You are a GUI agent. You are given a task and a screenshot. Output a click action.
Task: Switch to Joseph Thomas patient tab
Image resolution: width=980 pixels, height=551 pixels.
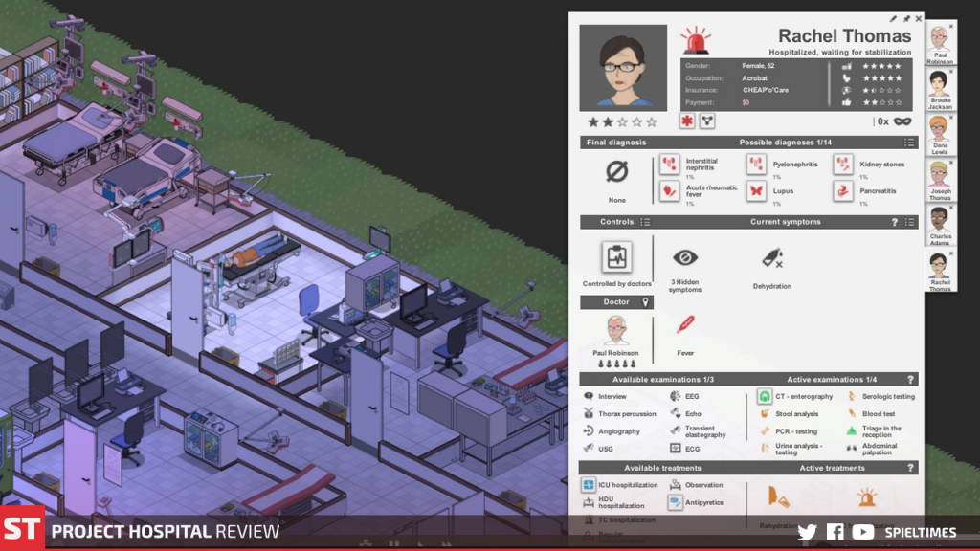(940, 181)
